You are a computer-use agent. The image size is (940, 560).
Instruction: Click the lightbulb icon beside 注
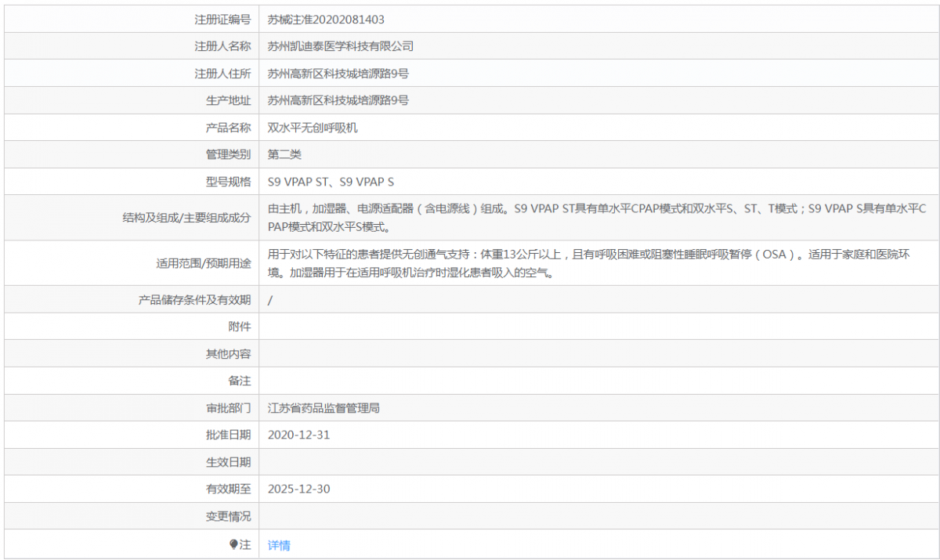(x=233, y=544)
